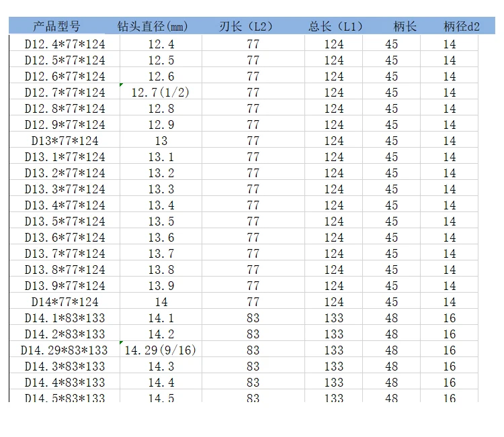Click diameter cell 14.1

pos(161,318)
